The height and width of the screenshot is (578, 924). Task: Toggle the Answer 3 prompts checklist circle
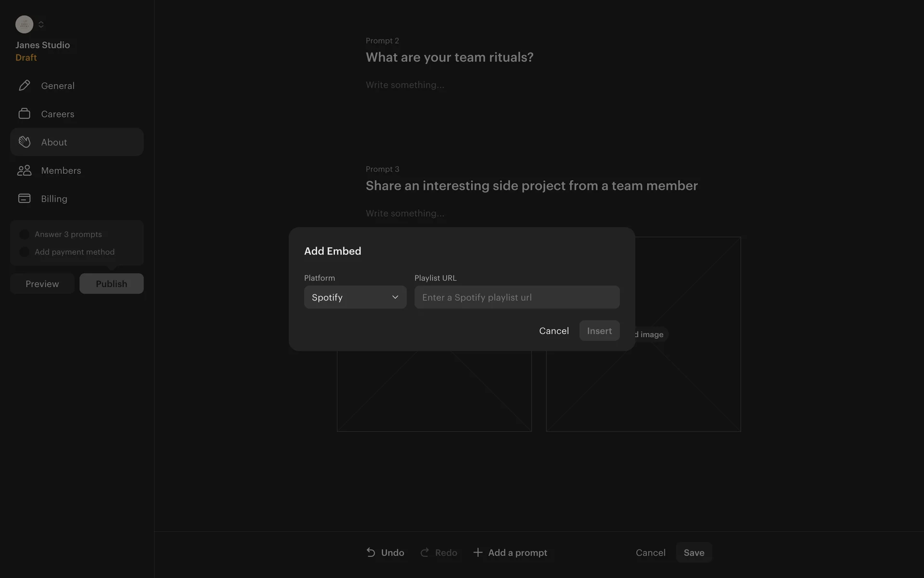coord(24,234)
